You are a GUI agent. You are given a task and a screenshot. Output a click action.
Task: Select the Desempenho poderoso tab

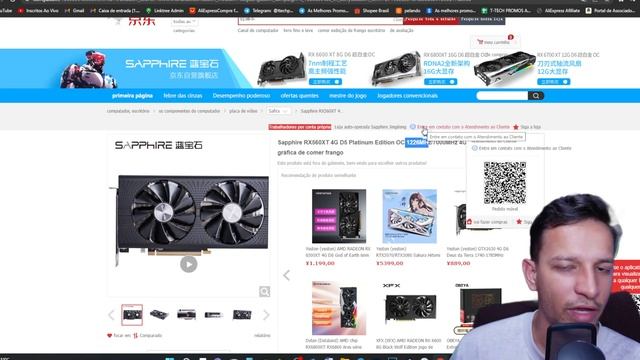tap(241, 96)
